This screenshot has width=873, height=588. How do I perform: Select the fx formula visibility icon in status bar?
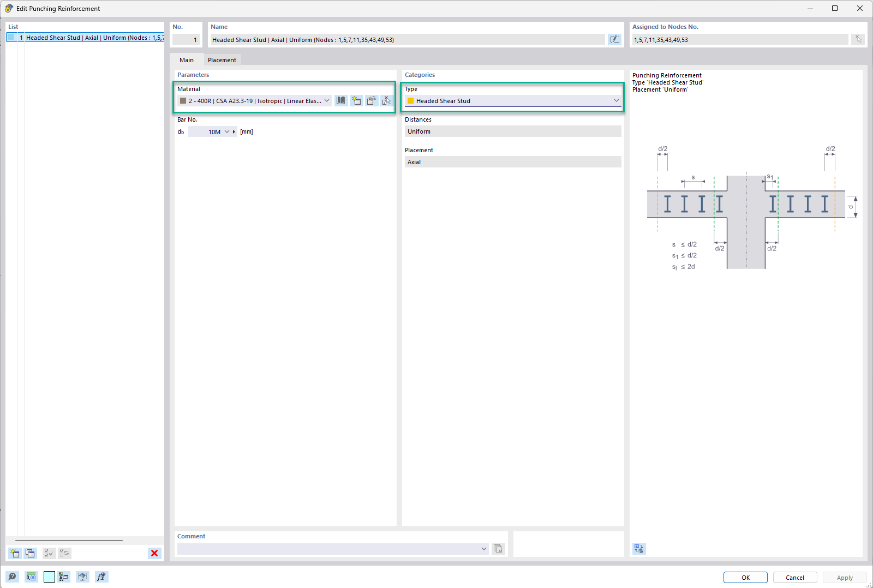(x=101, y=577)
